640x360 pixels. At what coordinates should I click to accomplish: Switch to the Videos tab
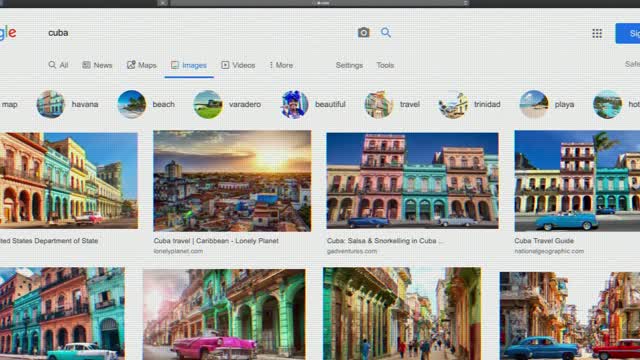(x=238, y=65)
